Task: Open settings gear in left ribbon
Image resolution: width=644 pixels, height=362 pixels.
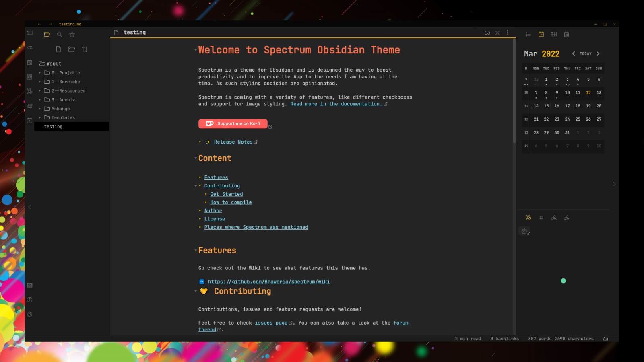Action: tap(30, 314)
